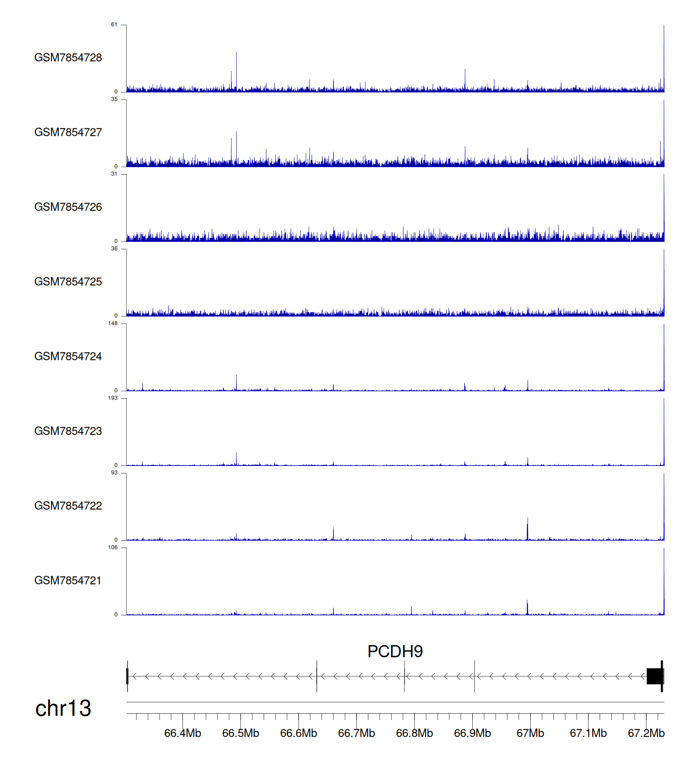Click the 67.2Mb axis position label

[x=646, y=733]
